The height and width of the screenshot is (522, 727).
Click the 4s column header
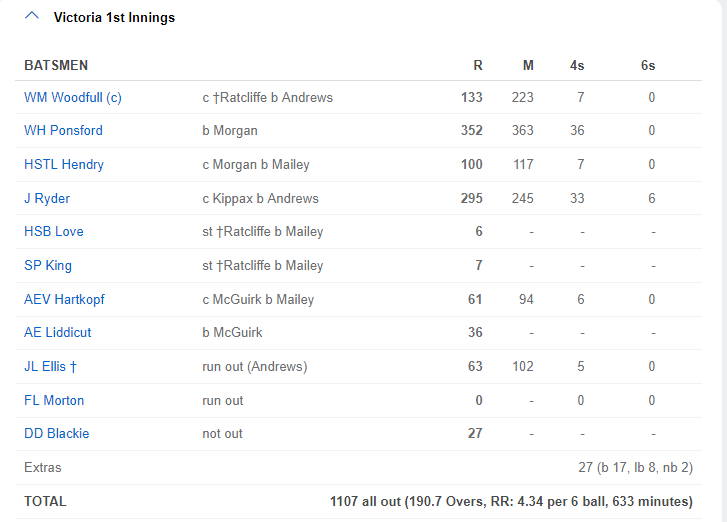pyautogui.click(x=577, y=65)
